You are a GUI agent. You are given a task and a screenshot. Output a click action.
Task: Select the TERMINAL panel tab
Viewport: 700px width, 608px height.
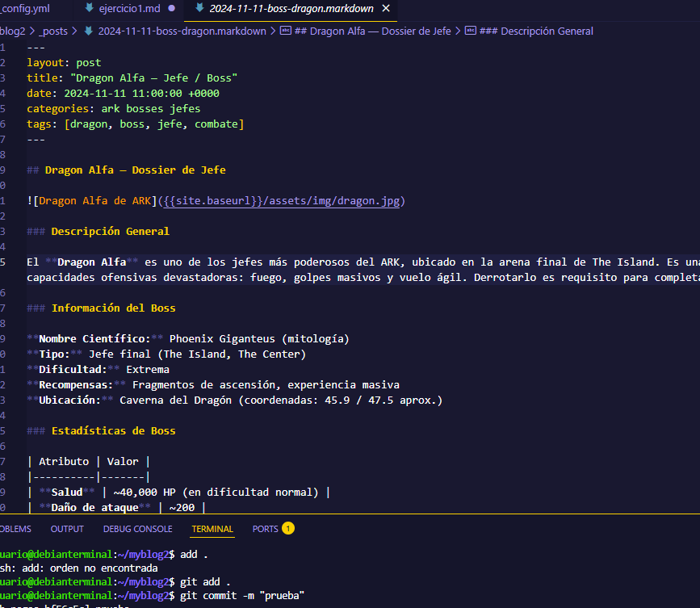click(212, 530)
